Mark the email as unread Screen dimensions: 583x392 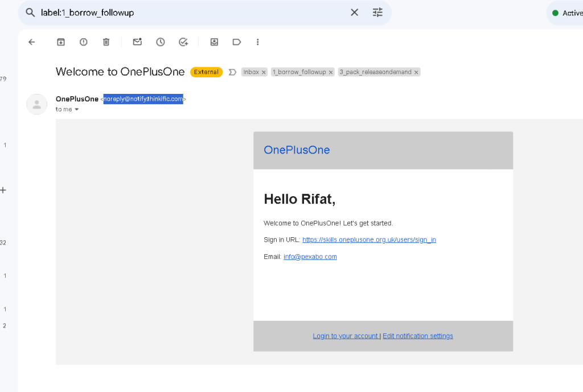click(x=138, y=42)
